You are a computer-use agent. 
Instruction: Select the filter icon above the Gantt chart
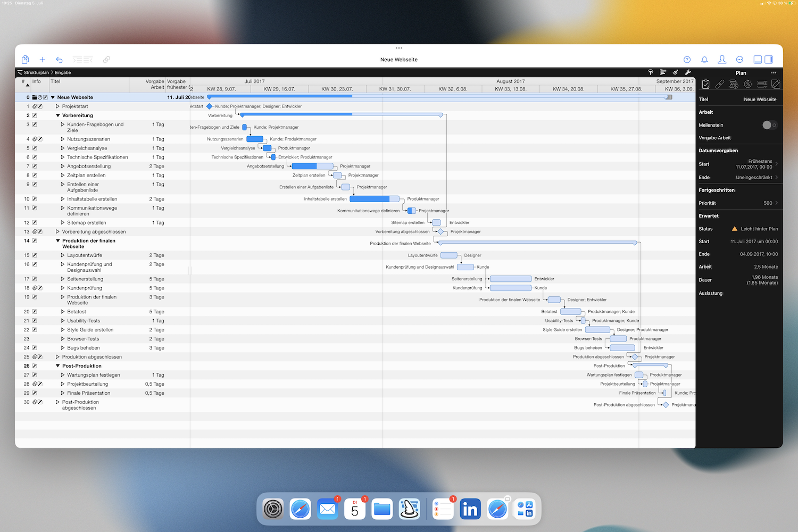click(x=650, y=72)
